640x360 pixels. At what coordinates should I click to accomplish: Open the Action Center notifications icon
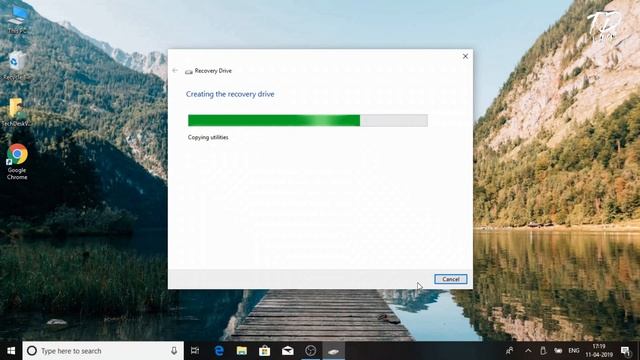point(625,351)
